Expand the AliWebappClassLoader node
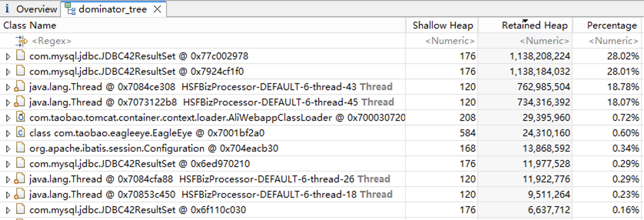This screenshot has height=220, width=644. [x=8, y=118]
